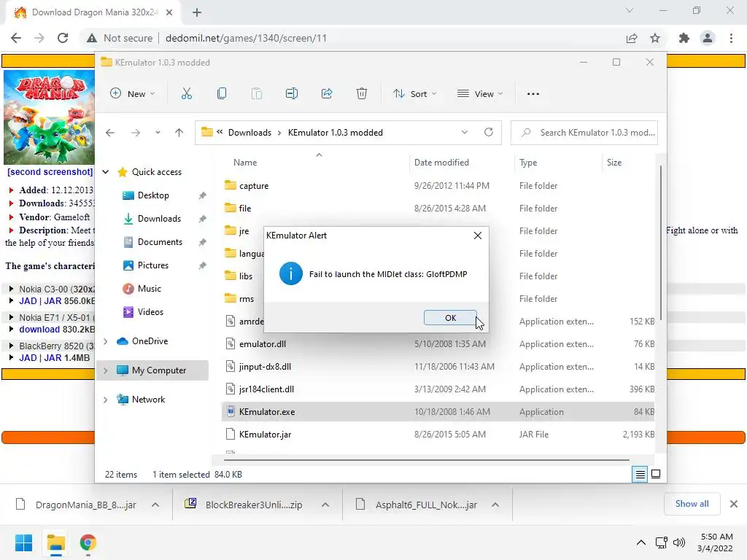Image resolution: width=747 pixels, height=560 pixels.
Task: Close the KEmulator Alert dialog with X
Action: tap(478, 236)
